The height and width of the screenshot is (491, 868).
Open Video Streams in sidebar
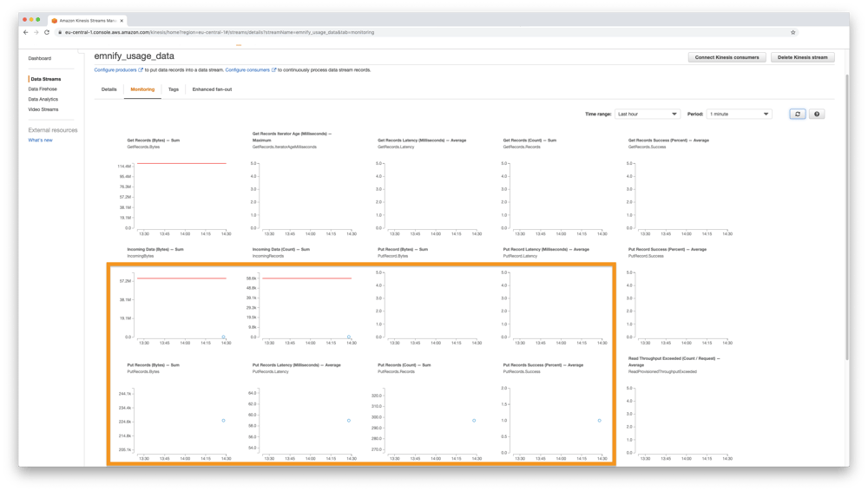pyautogui.click(x=43, y=109)
